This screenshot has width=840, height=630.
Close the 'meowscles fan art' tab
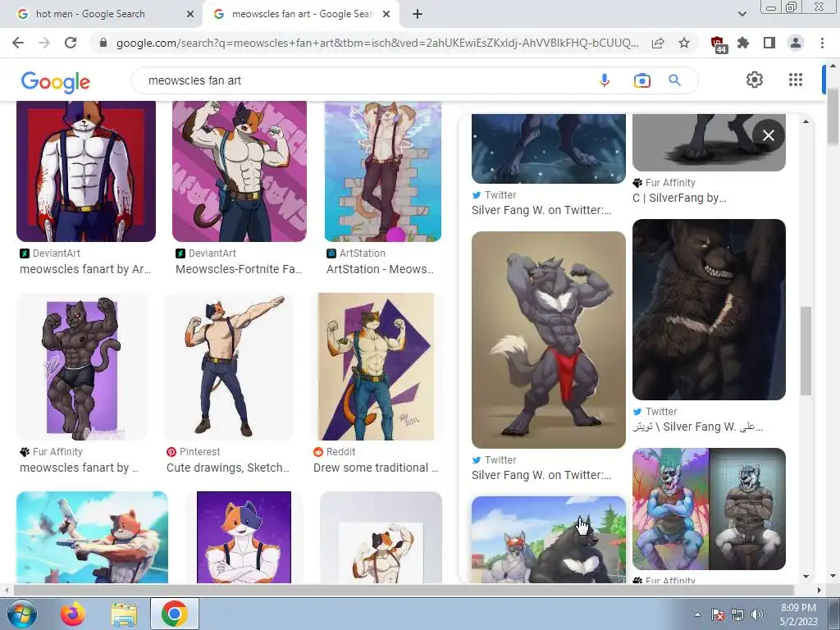[386, 14]
